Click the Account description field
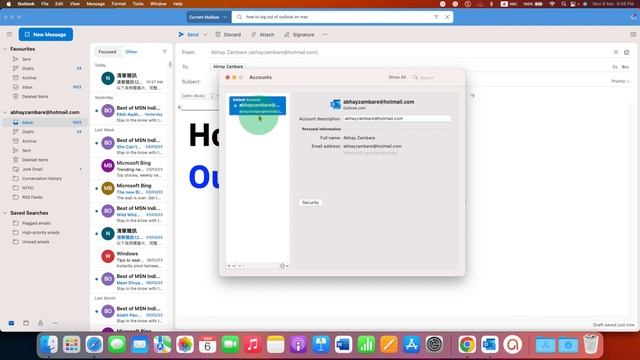Screen dimensions: 640x360 (397, 118)
